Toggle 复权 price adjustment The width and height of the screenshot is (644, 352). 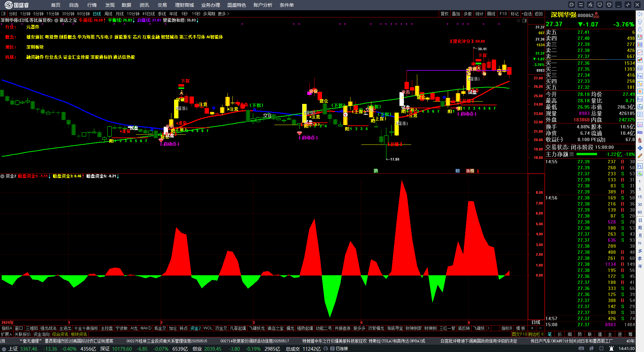point(444,14)
